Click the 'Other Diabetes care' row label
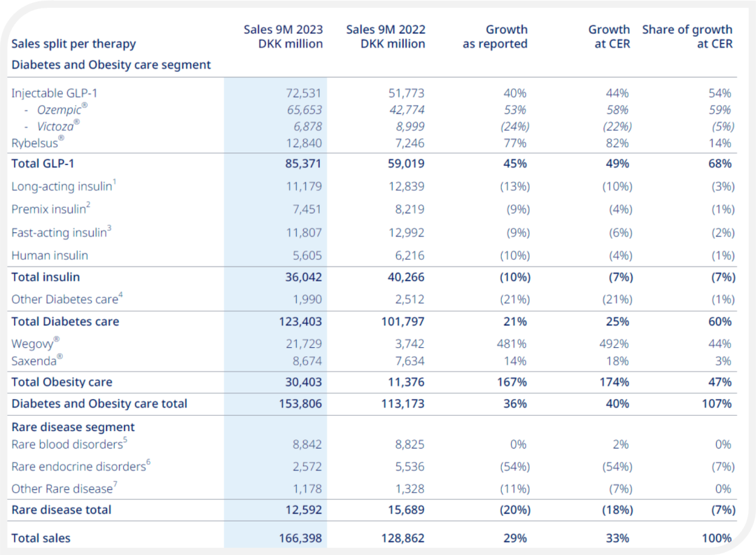 click(x=67, y=299)
